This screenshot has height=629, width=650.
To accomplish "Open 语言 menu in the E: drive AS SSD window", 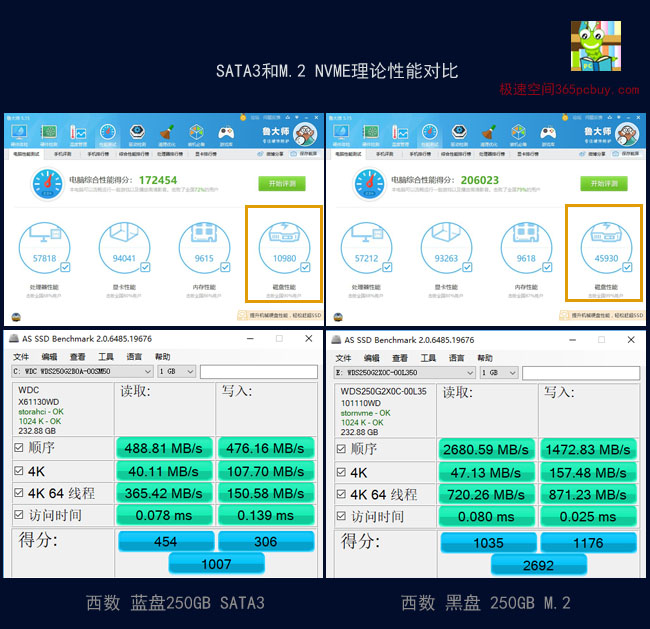I will [456, 358].
